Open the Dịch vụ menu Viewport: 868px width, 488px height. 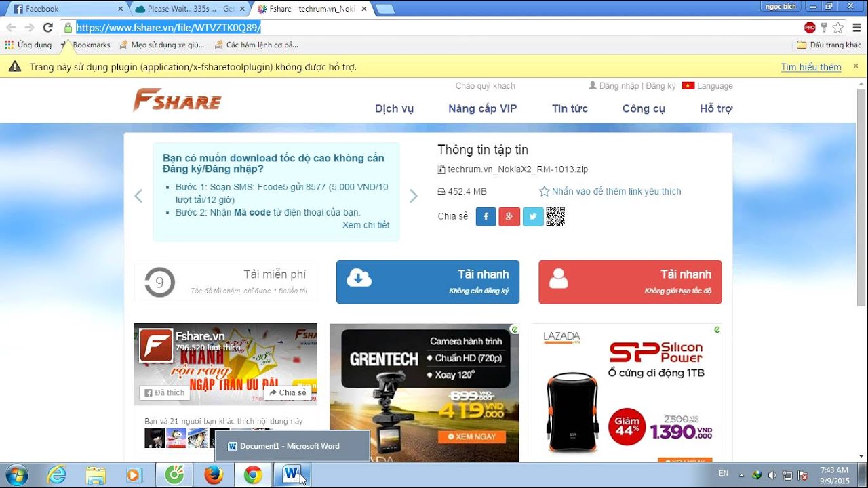tap(394, 108)
